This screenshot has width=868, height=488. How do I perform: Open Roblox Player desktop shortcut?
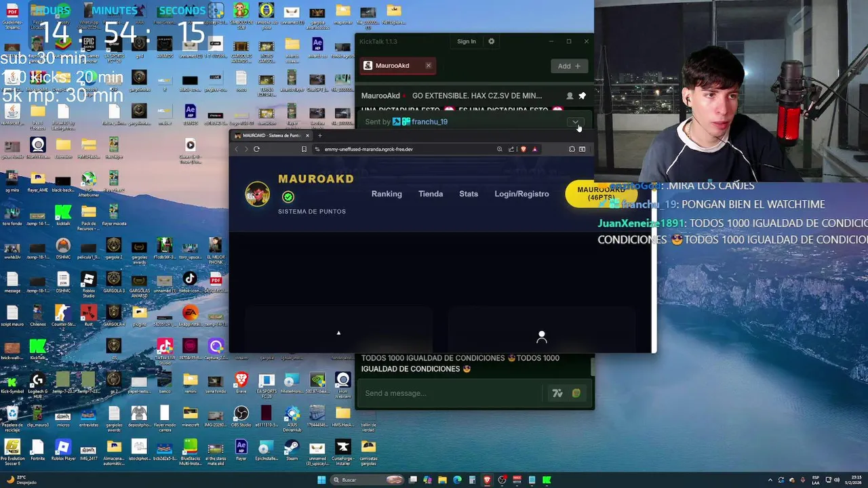pos(63,449)
